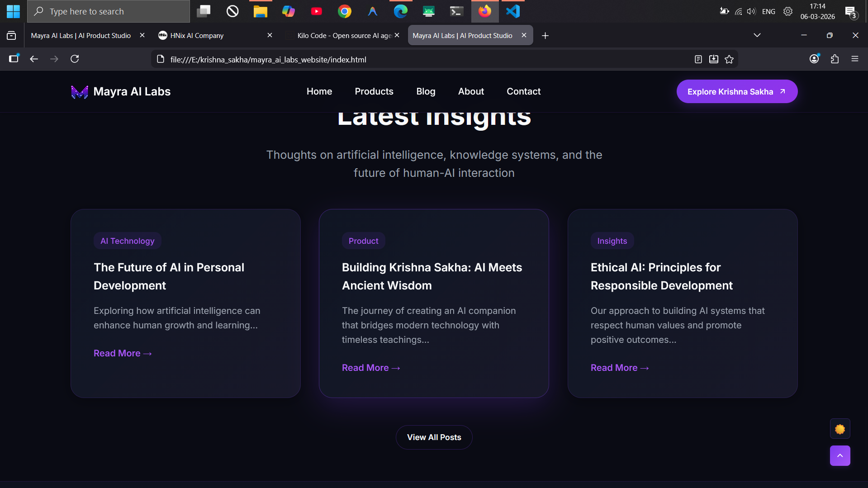Screen dimensions: 868x488
Task: Open Firefox View in the tab strip
Action: tap(11, 35)
